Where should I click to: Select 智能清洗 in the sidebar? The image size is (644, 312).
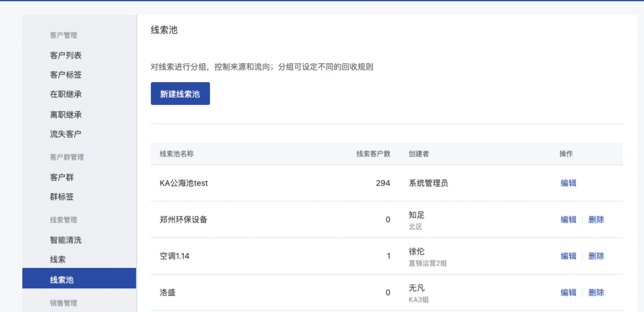tap(66, 240)
